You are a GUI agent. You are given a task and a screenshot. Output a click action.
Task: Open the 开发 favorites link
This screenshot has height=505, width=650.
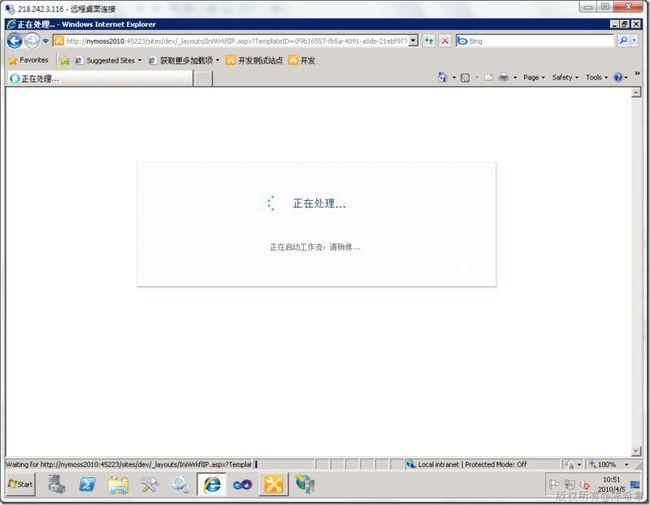(302, 61)
